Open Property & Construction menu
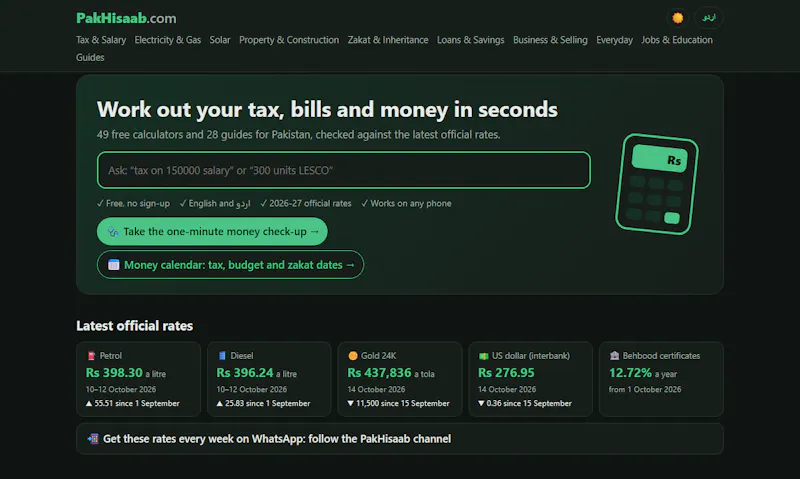Screen dimensions: 800x479 pyautogui.click(x=289, y=40)
